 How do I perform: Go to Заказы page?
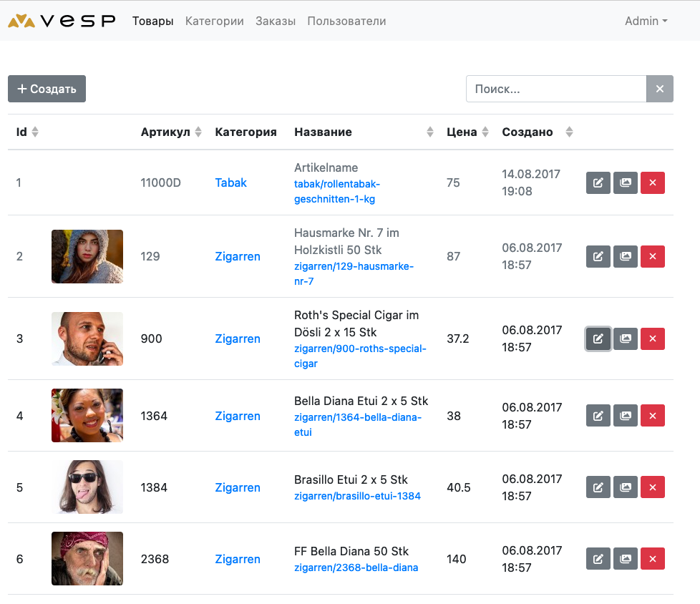pos(276,21)
